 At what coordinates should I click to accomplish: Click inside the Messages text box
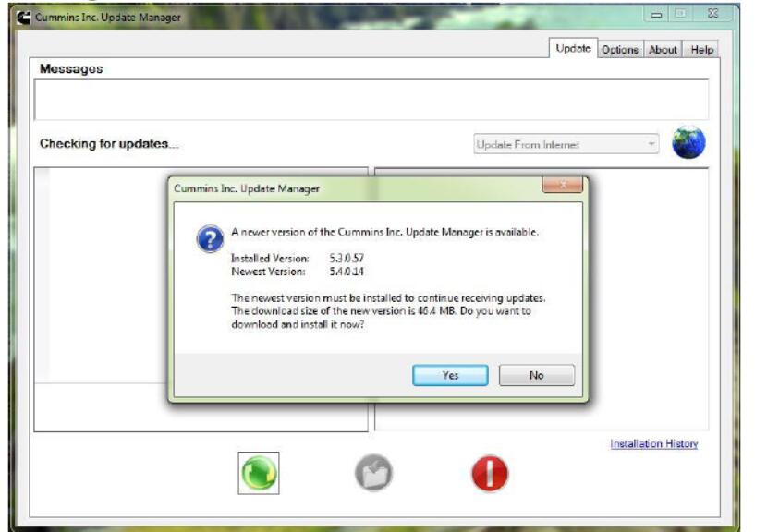[x=371, y=100]
